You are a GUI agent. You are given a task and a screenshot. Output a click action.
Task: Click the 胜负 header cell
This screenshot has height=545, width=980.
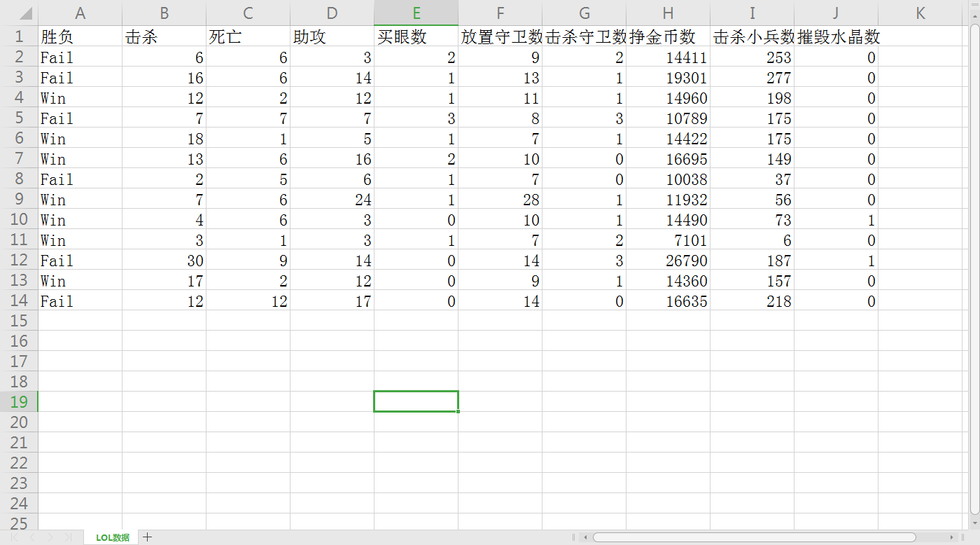(x=80, y=36)
